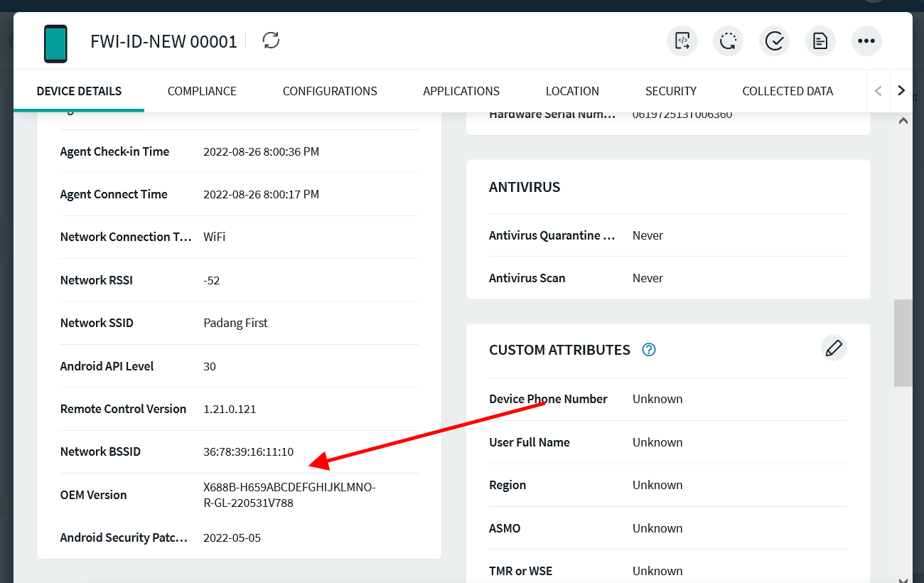
Task: Open the Configurations tab
Action: click(330, 91)
